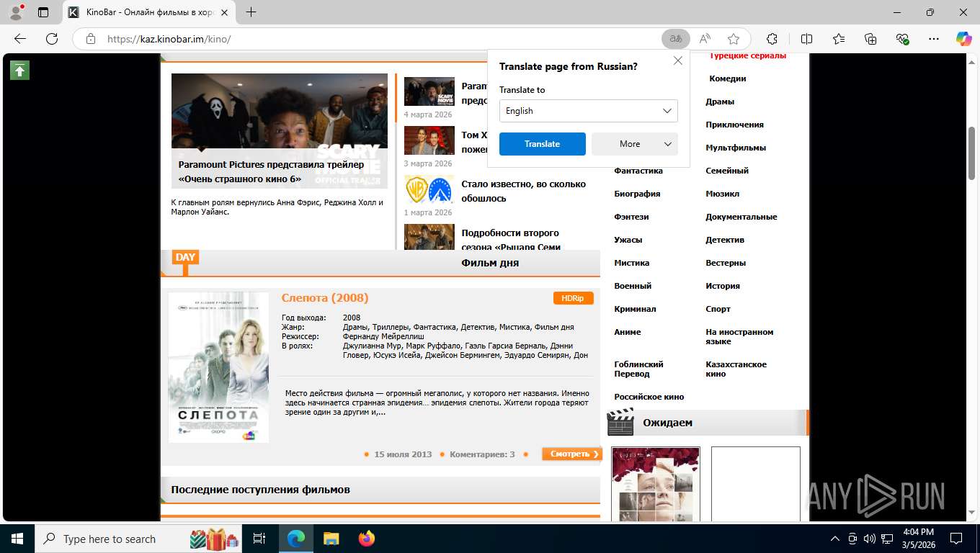The image size is (980, 553).
Task: Open File Explorer taskbar icon
Action: (x=331, y=539)
